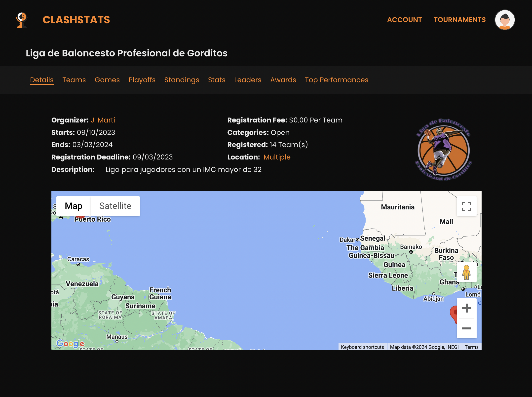Click the Starts date 09/10/2023
Image resolution: width=532 pixels, height=397 pixels.
96,132
